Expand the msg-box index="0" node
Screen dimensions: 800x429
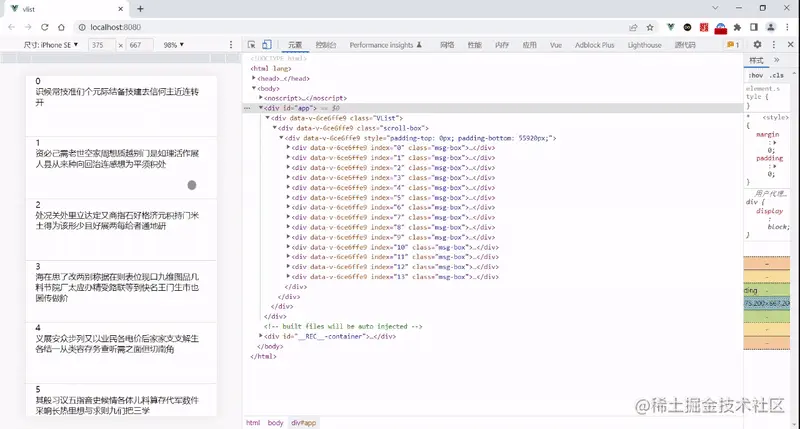click(x=288, y=147)
